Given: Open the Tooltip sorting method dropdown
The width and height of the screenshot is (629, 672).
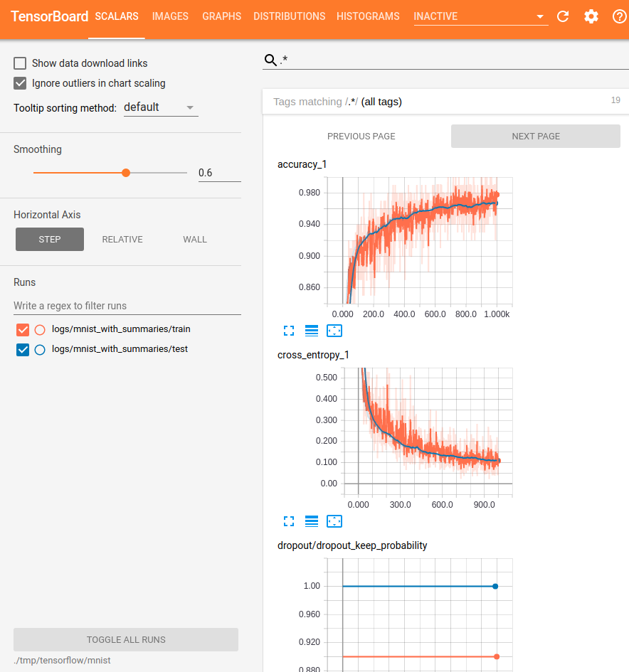Looking at the screenshot, I should click(x=160, y=107).
